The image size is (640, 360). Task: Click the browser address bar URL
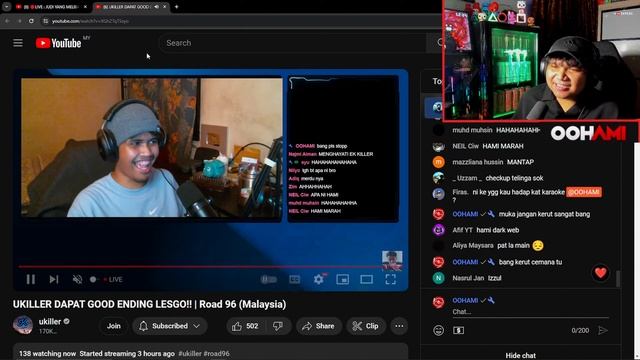coord(91,21)
